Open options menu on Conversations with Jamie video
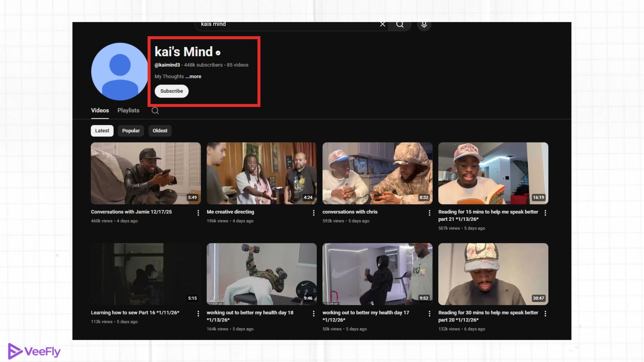 click(198, 213)
